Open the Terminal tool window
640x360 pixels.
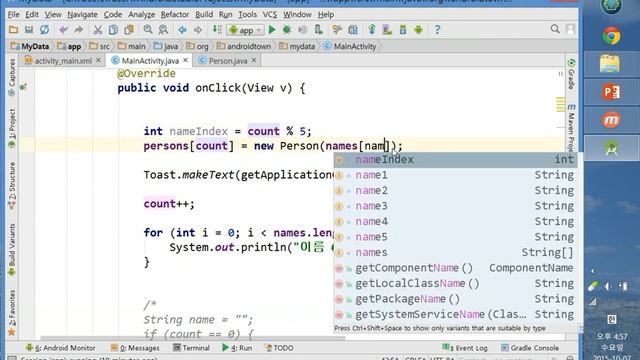[191, 348]
